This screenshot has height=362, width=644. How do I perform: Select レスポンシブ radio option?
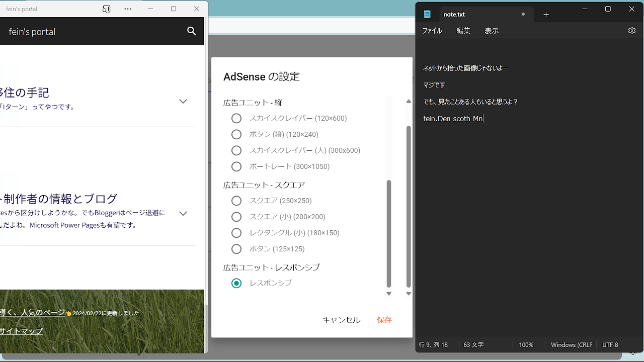point(236,283)
